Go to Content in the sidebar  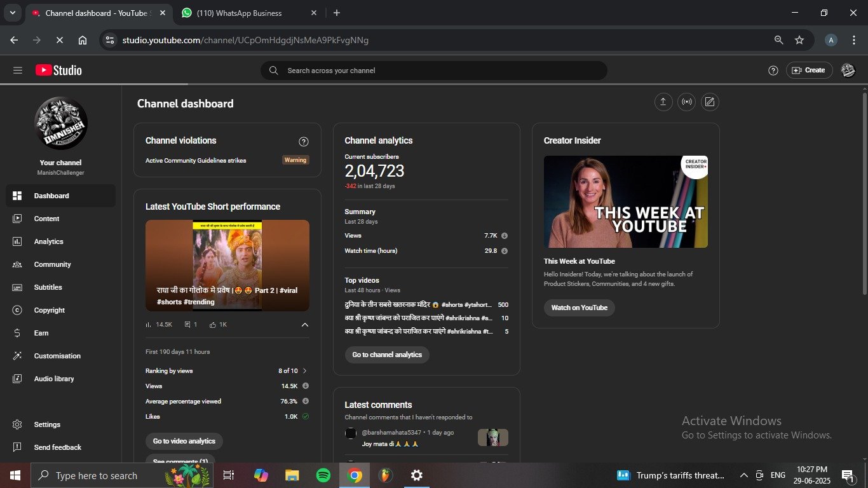click(x=60, y=219)
